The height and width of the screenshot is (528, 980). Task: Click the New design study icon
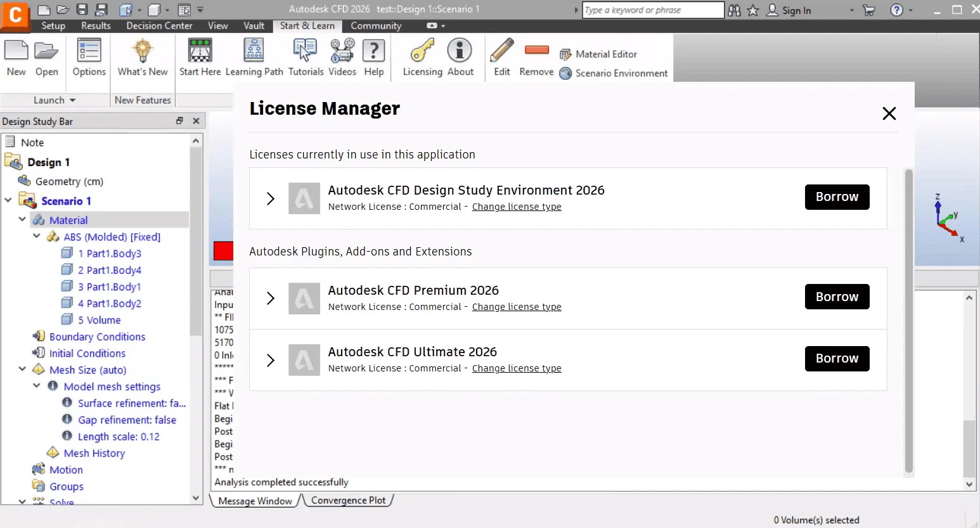coord(16,51)
